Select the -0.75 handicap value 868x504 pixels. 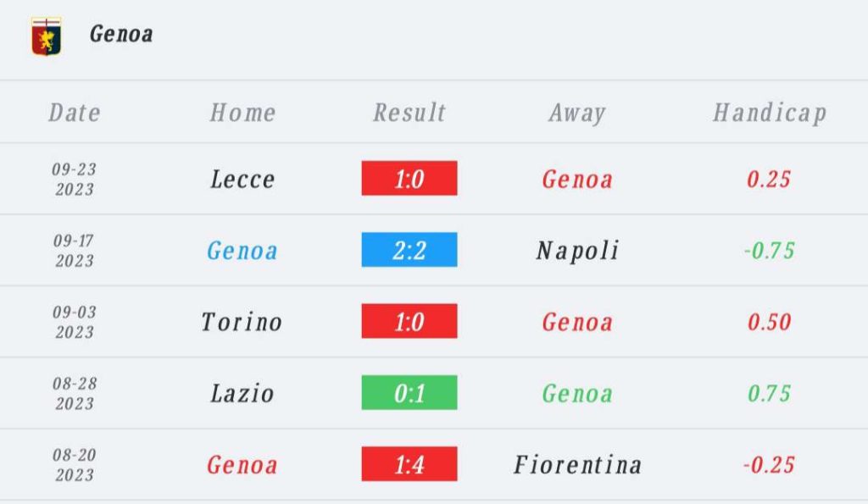770,251
